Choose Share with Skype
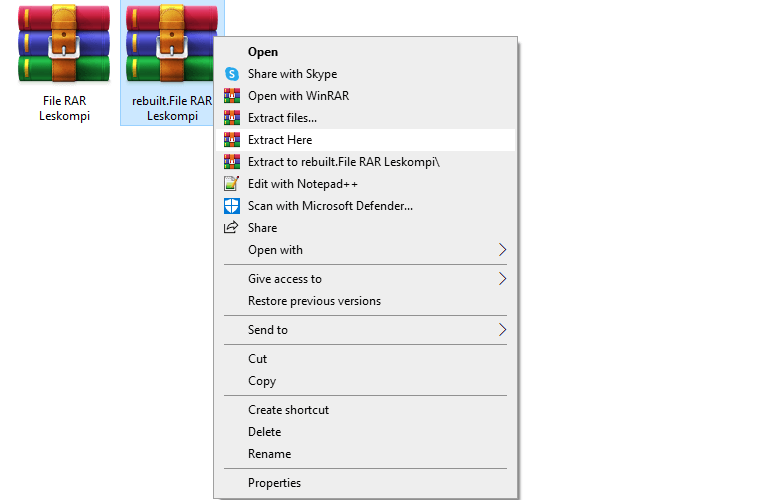The width and height of the screenshot is (759, 500). point(366,74)
